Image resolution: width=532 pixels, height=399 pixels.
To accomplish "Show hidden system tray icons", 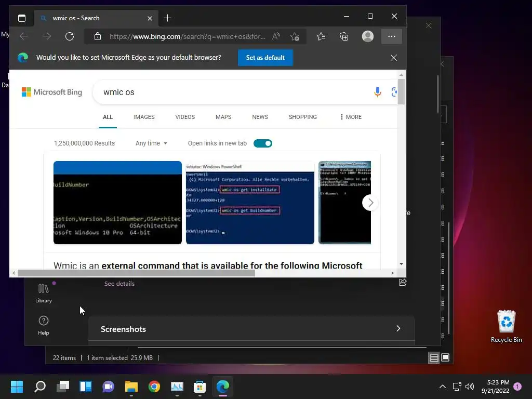I will click(443, 387).
